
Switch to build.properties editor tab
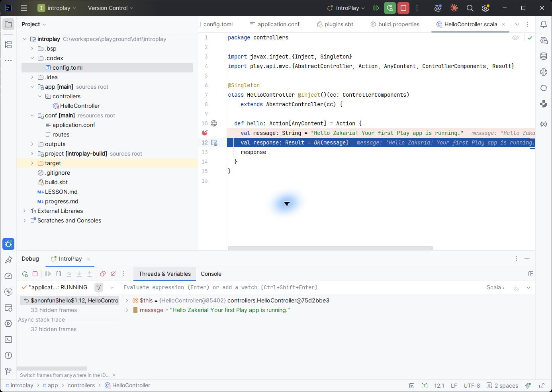click(395, 24)
